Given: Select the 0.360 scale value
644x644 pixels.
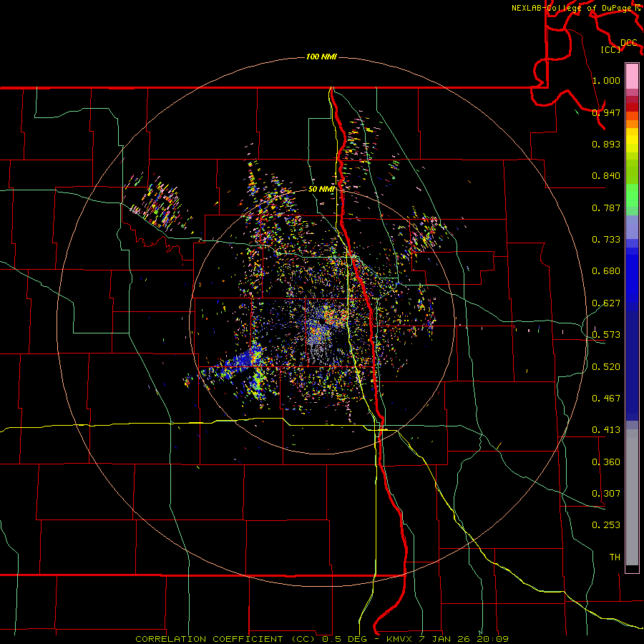Looking at the screenshot, I should pos(606,462).
